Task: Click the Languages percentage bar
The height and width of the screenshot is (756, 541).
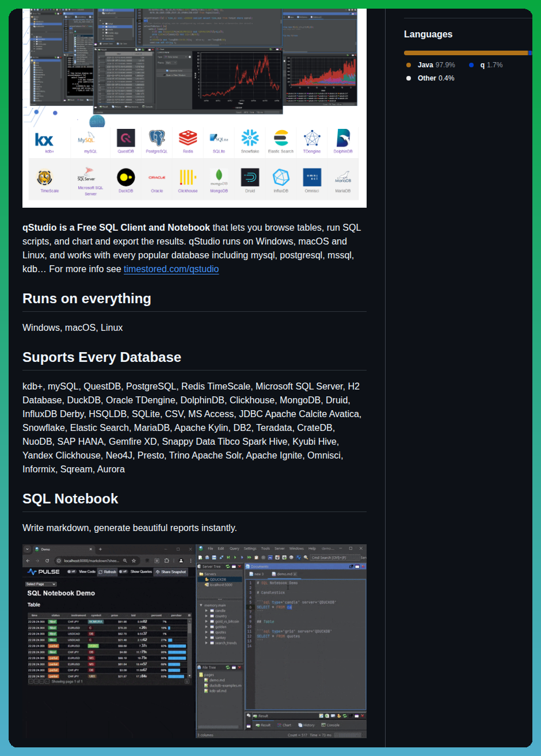Action: coord(468,53)
